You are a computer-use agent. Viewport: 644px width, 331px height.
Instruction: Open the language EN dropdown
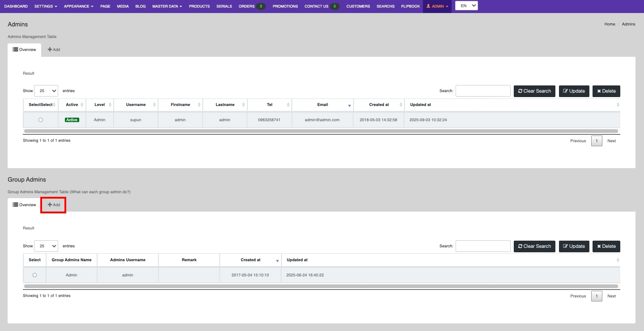coord(466,6)
